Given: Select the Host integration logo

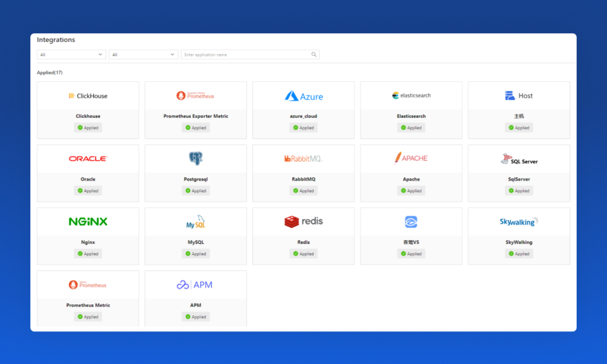Looking at the screenshot, I should click(x=519, y=96).
